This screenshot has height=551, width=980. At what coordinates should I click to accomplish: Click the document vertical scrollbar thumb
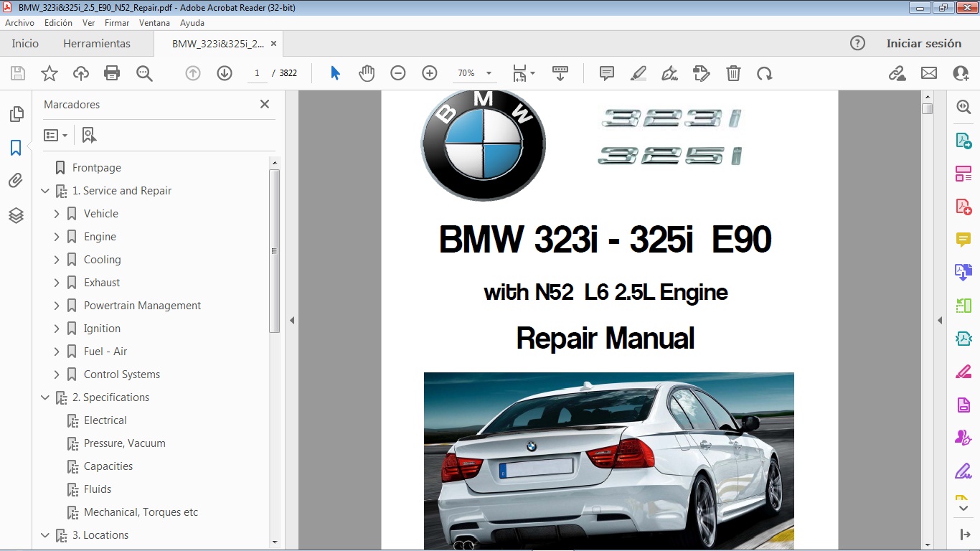pos(927,108)
